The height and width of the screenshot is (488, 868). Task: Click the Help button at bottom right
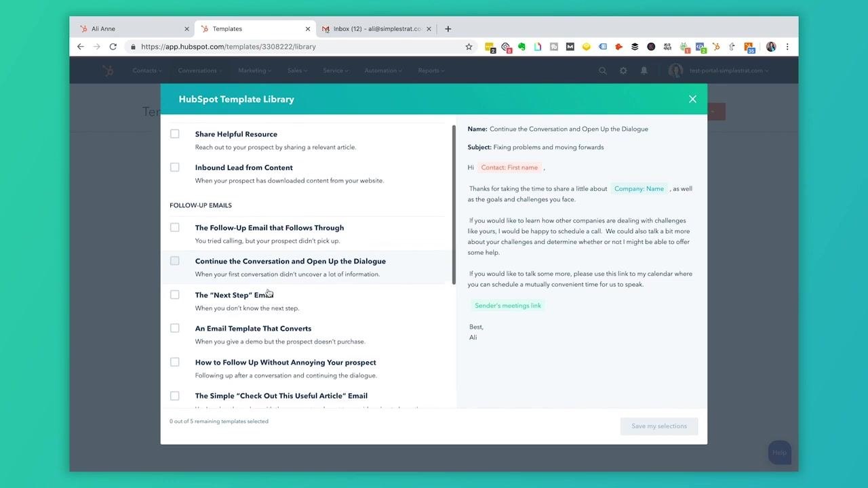point(780,452)
